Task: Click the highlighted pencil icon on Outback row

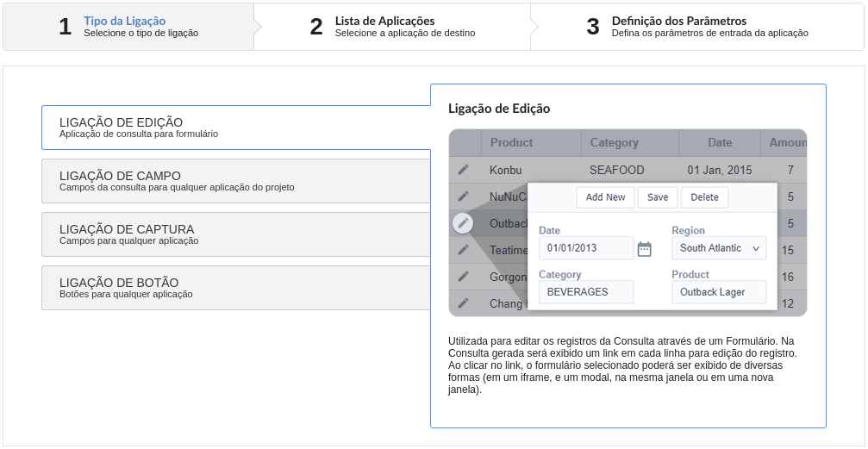Action: [x=464, y=223]
